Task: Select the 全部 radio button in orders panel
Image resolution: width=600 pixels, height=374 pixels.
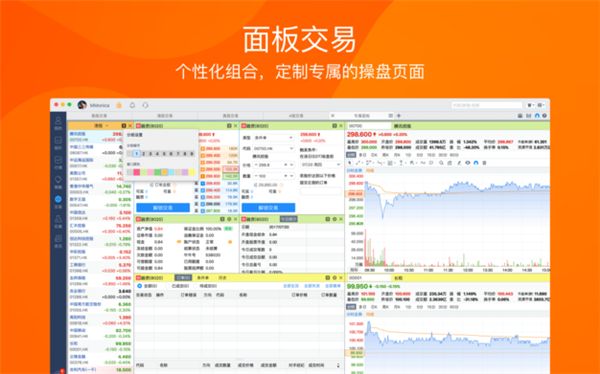Action: 139,286
